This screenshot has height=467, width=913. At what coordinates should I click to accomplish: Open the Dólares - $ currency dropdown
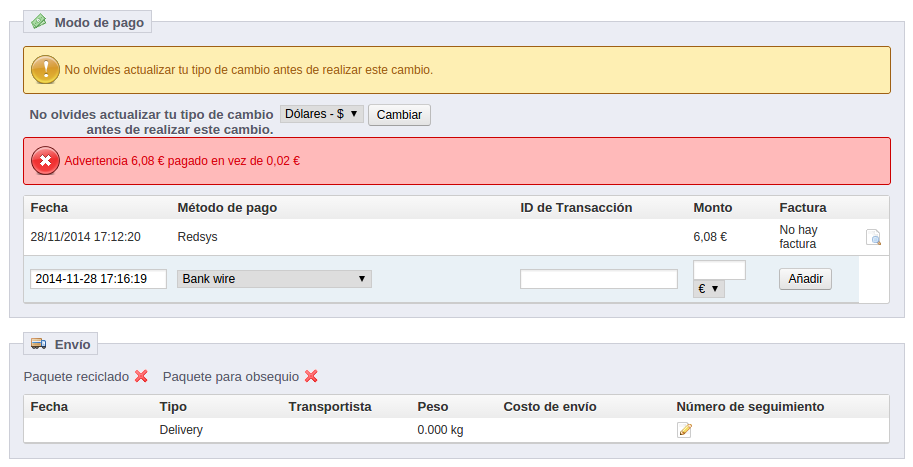point(321,114)
